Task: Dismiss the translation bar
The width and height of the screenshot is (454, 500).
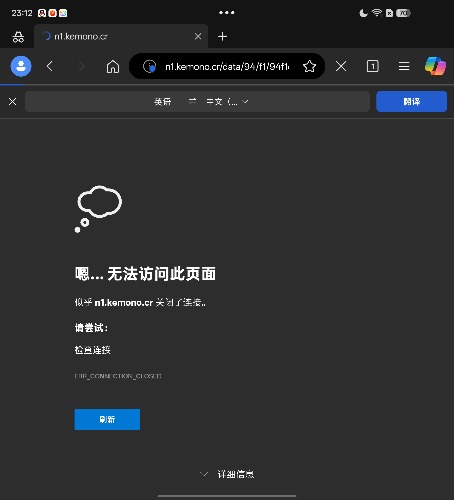Action: (x=12, y=101)
